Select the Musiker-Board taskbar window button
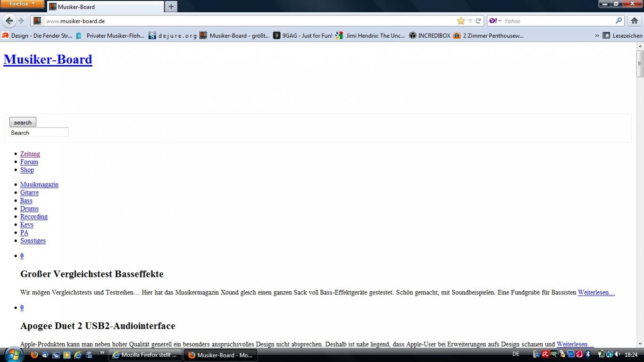 [x=221, y=355]
